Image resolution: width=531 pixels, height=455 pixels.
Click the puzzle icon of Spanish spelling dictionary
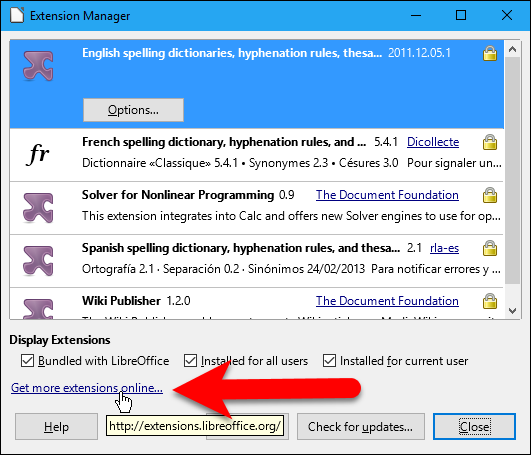[x=38, y=261]
